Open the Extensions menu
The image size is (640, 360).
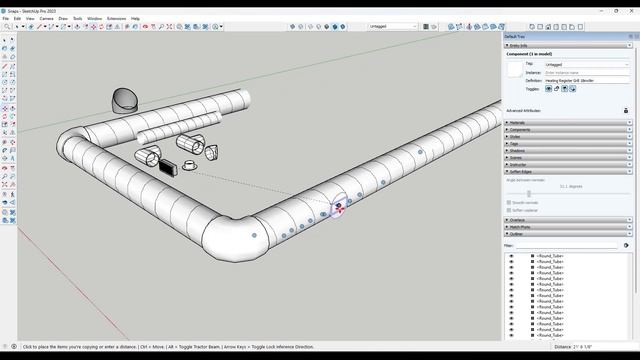[116, 18]
